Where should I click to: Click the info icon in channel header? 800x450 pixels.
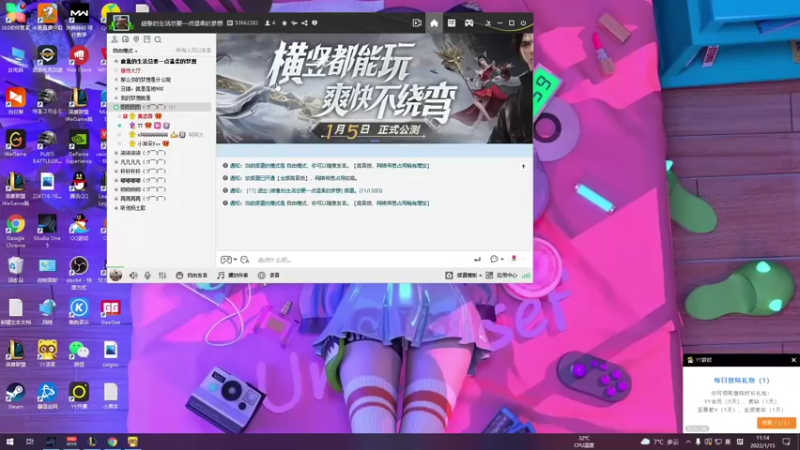coord(314,23)
